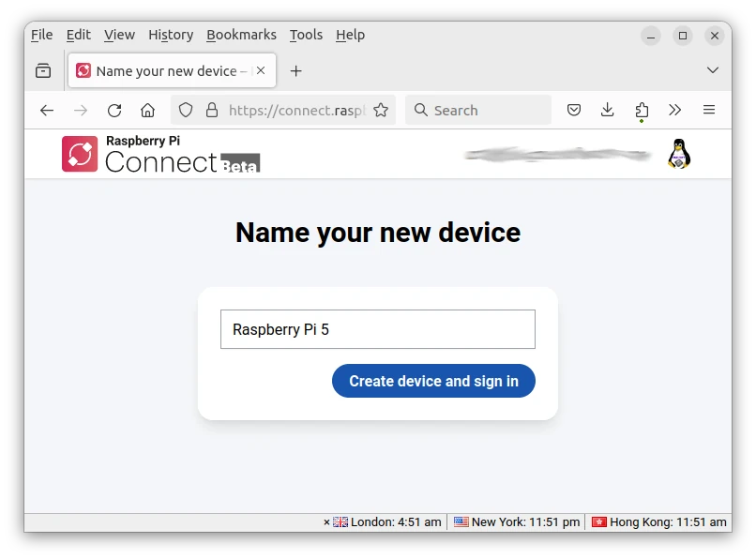Click the Beta badge next to Connect
The height and width of the screenshot is (559, 756).
(240, 163)
